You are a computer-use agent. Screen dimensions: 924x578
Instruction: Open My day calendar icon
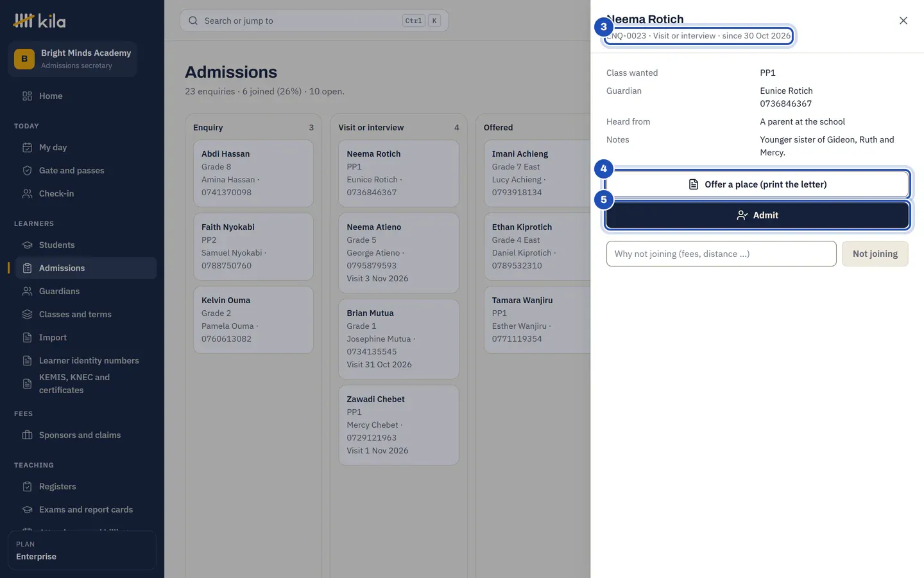(27, 147)
